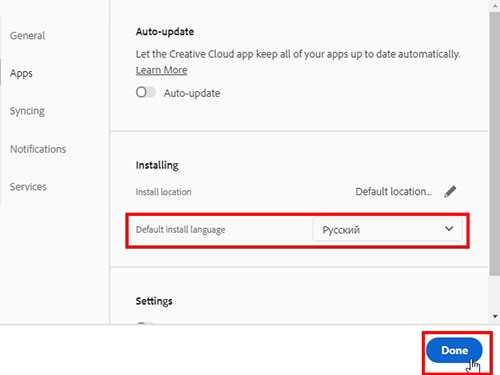Viewport: 500px width, 375px height.
Task: Click the Auto-update switch label
Action: click(192, 93)
